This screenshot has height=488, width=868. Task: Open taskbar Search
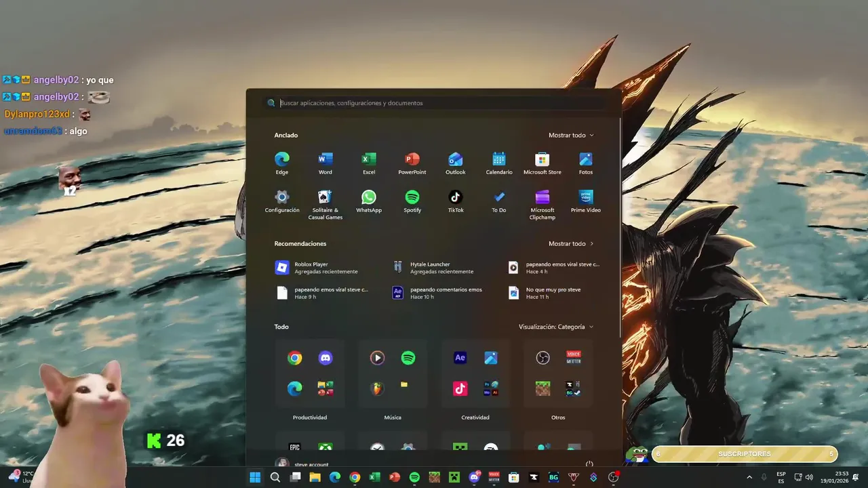pos(275,477)
